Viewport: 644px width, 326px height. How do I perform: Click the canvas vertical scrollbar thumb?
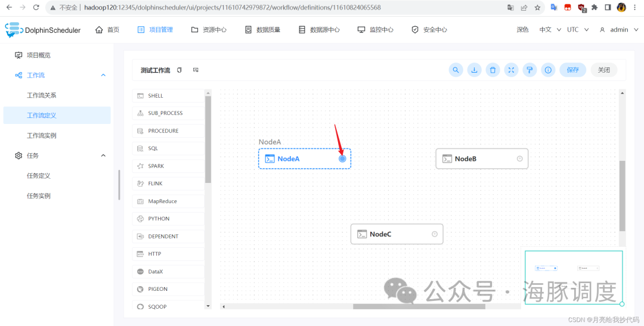622,196
